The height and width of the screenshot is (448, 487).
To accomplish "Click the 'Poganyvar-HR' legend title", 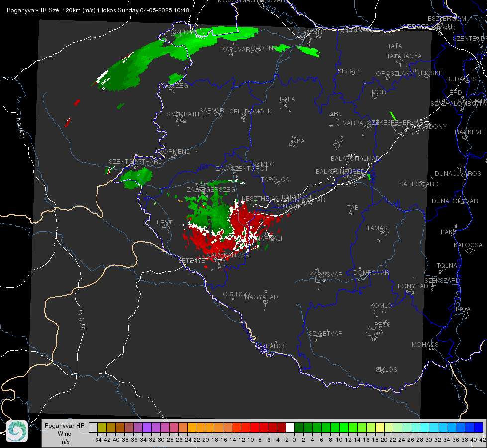I will pyautogui.click(x=65, y=426).
